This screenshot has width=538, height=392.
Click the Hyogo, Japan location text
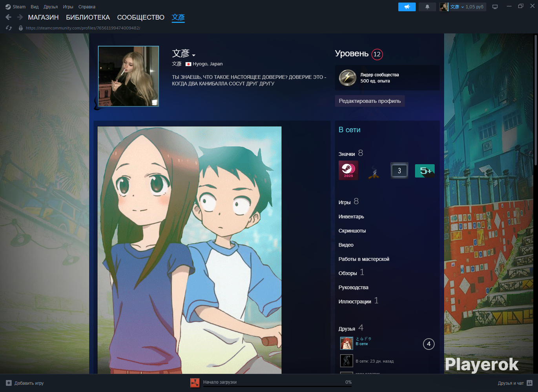point(208,64)
